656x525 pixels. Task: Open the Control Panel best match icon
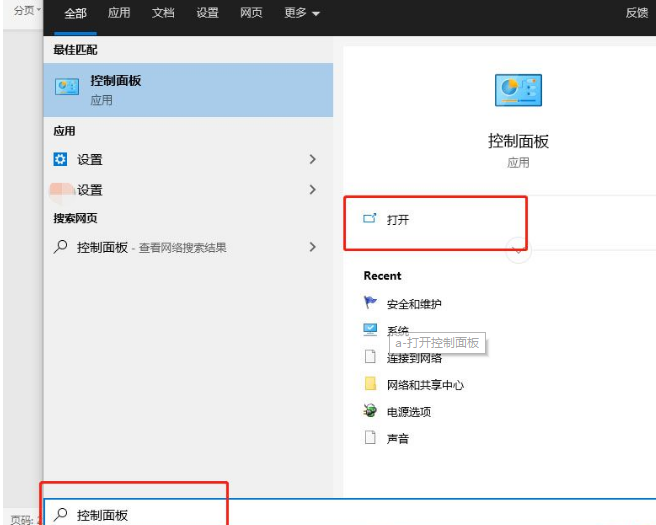tap(67, 87)
